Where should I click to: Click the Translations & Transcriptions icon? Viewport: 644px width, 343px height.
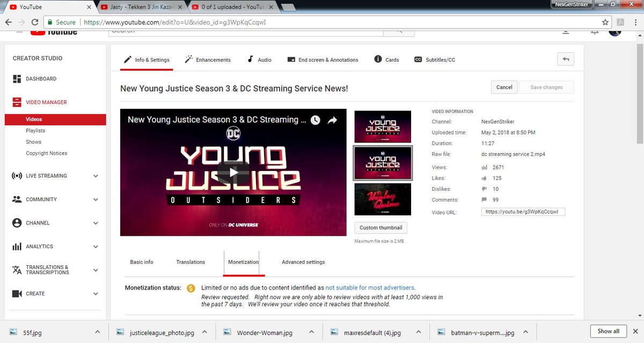pos(17,270)
